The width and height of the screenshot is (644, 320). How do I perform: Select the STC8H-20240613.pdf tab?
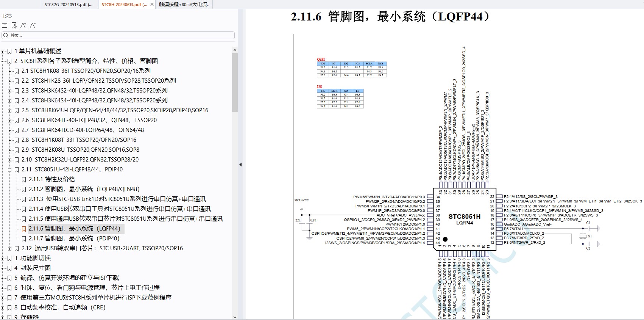point(124,5)
